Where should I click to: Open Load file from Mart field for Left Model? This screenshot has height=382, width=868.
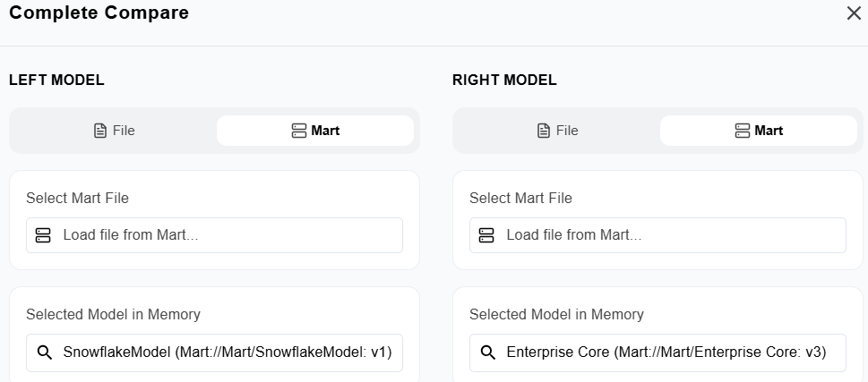(214, 235)
